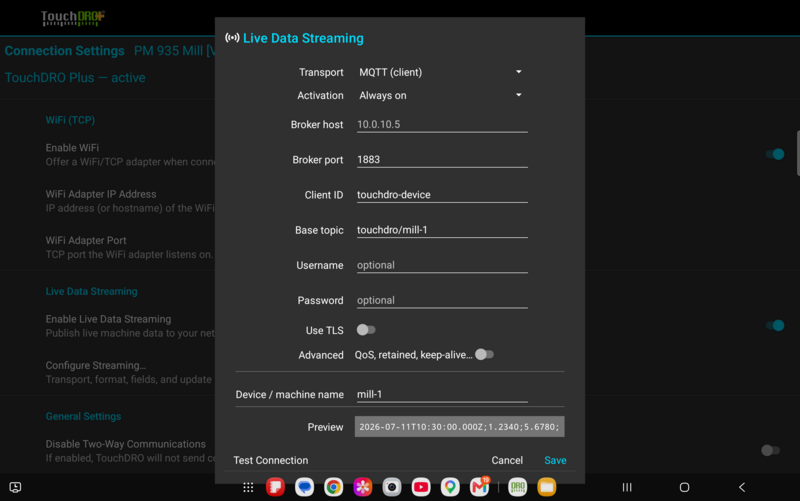Turn off Enable Live Data Streaming switch

tap(774, 325)
